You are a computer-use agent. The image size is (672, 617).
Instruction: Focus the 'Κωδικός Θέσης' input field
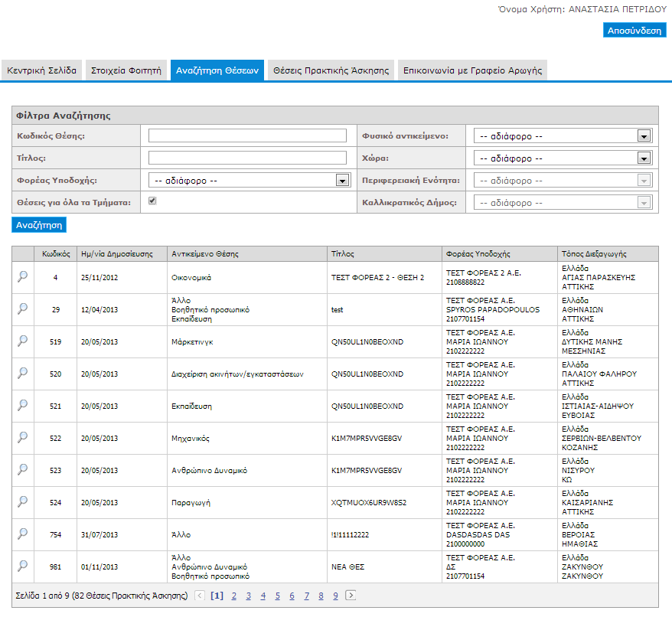click(x=247, y=135)
